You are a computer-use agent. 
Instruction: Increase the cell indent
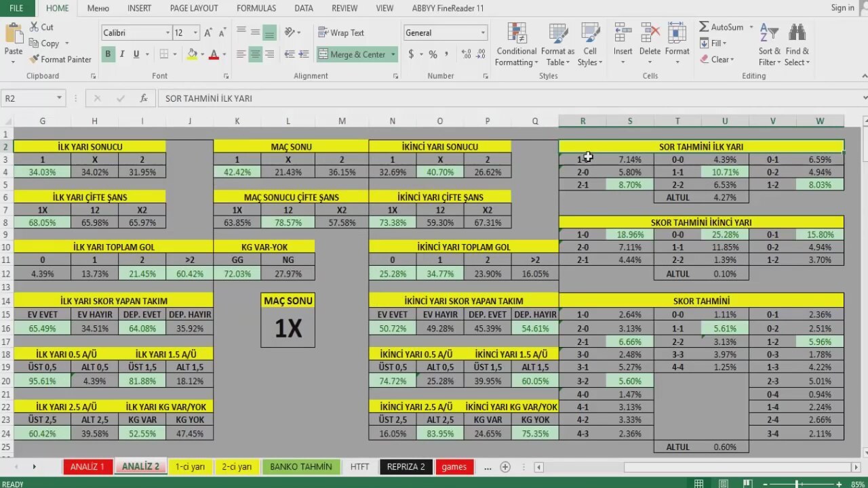pos(304,54)
